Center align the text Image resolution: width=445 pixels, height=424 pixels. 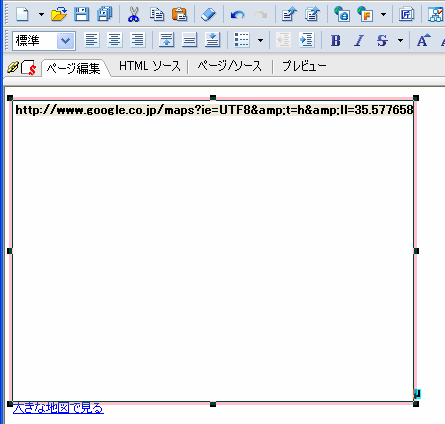point(115,40)
